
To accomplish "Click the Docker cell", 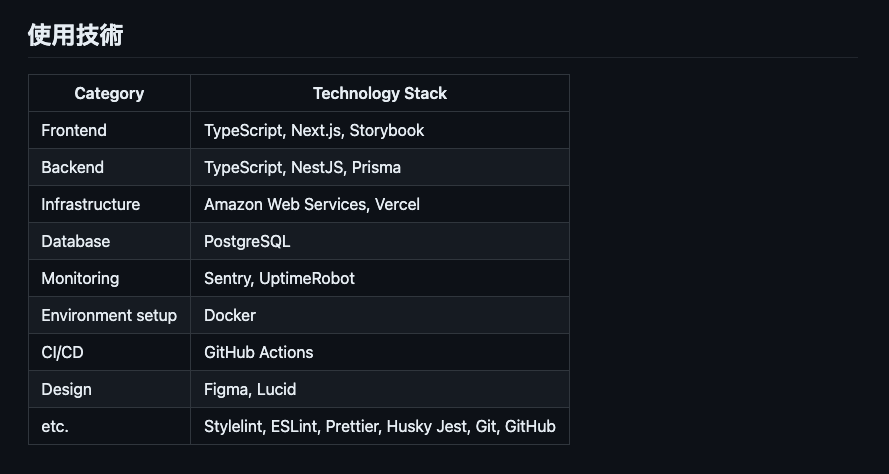I will 380,315.
